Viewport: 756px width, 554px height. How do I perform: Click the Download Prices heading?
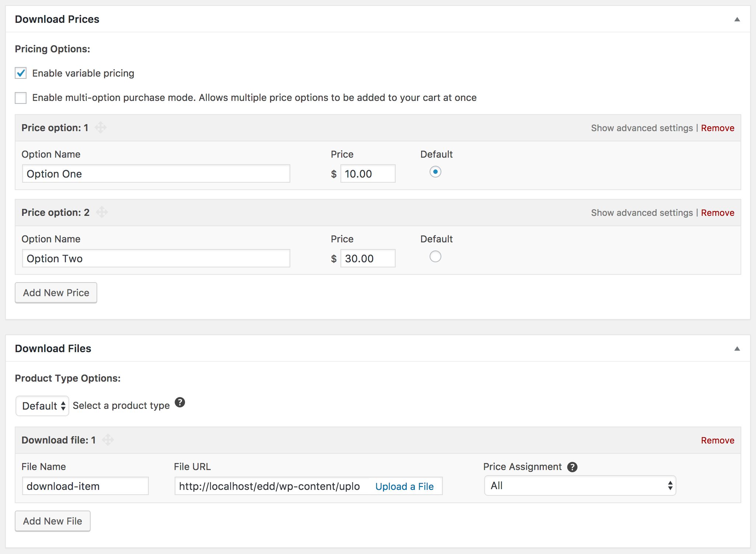tap(57, 19)
